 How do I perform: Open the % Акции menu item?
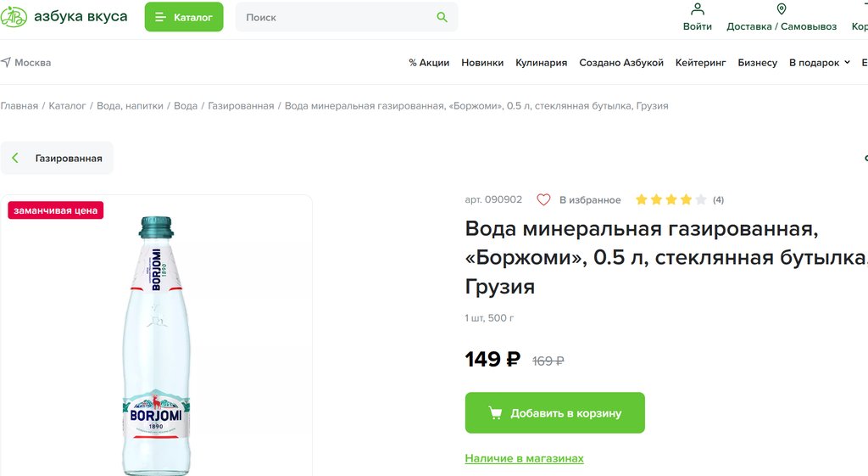(429, 63)
